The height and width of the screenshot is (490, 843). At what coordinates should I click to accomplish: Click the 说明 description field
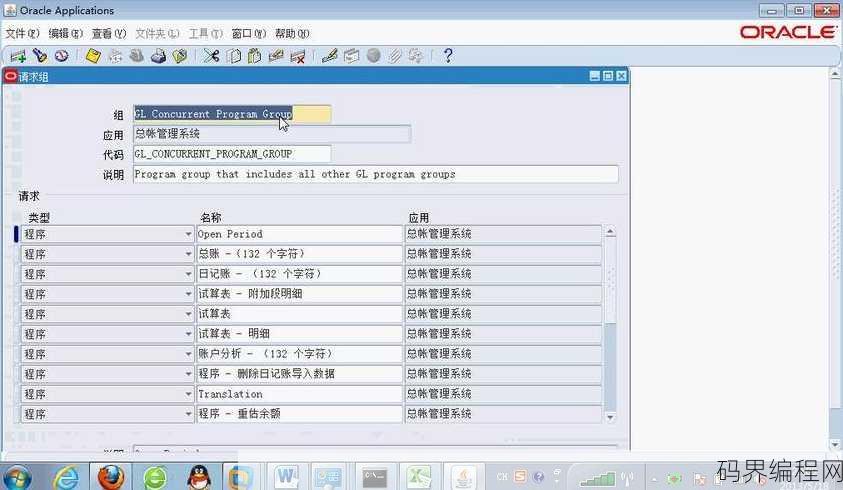(x=375, y=174)
